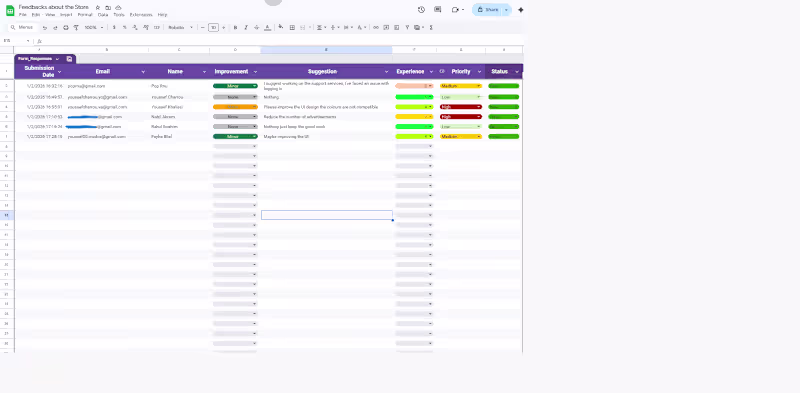Screen dimensions: 800x393
Task: Click the document title 'Feedbacks about the Store'
Action: [54, 7]
